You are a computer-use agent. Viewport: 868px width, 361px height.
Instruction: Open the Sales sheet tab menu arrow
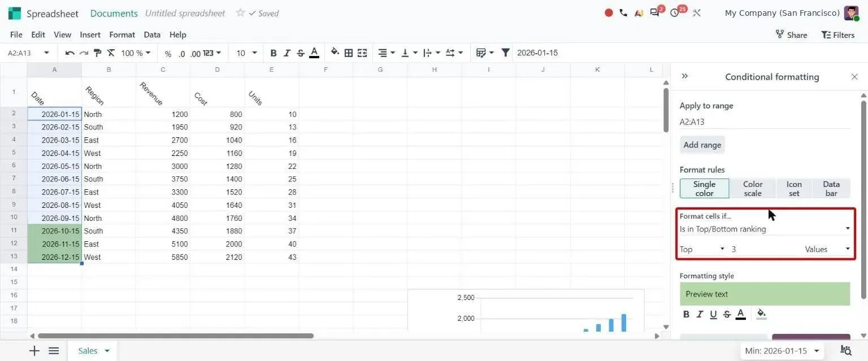107,351
